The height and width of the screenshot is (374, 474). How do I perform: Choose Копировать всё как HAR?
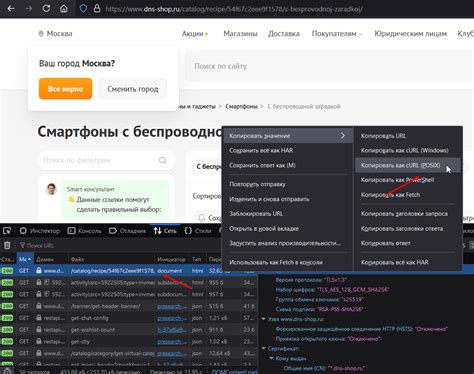(x=409, y=262)
